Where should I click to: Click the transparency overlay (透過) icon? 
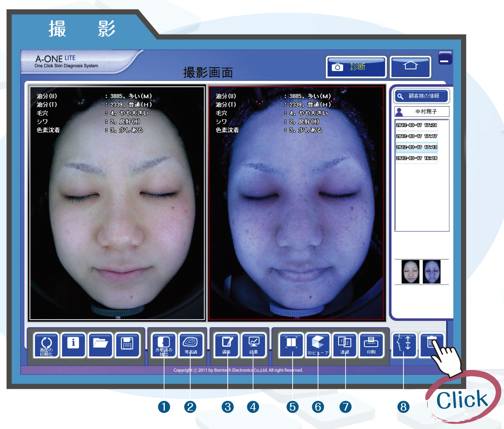pos(345,345)
